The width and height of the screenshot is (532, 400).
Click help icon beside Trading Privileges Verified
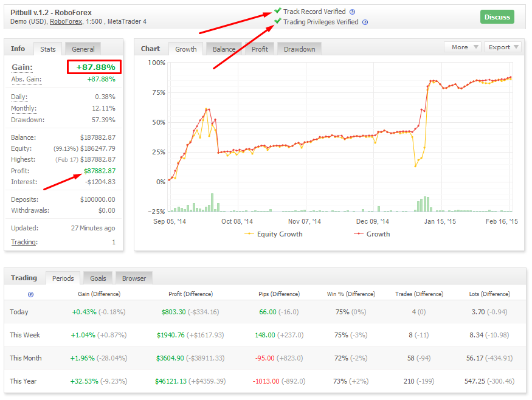point(365,22)
